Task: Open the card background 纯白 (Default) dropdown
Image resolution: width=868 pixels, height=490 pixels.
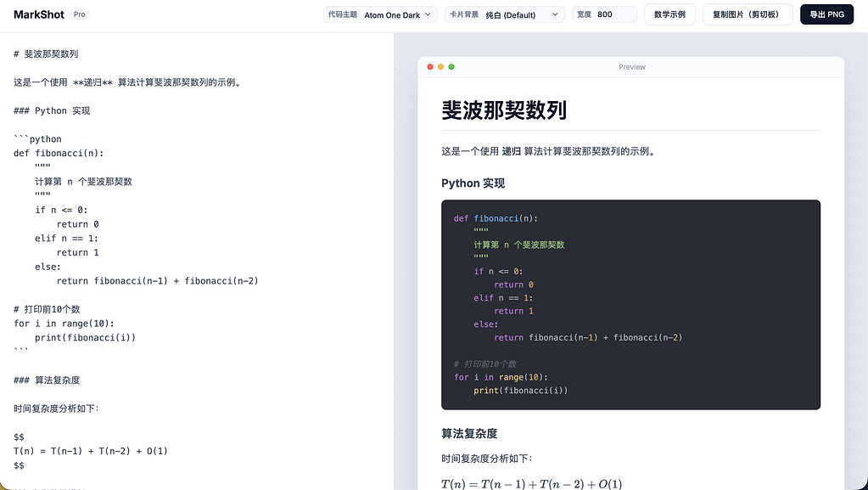Action: (504, 14)
